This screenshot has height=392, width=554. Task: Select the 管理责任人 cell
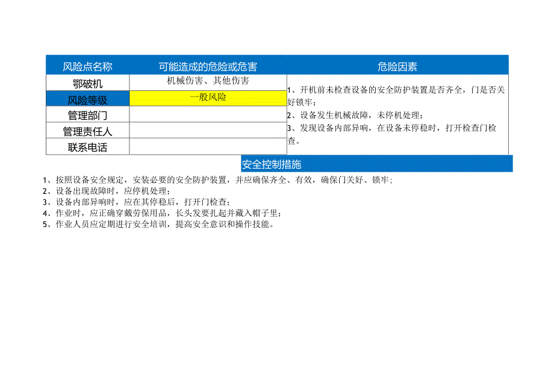pos(88,131)
